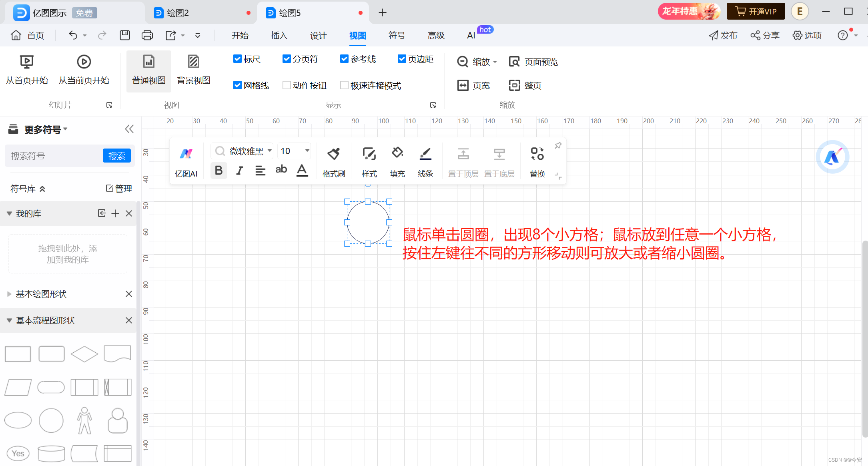This screenshot has width=868, height=466.
Task: Enable the Action Button (动作按钮) checkbox
Action: click(287, 85)
